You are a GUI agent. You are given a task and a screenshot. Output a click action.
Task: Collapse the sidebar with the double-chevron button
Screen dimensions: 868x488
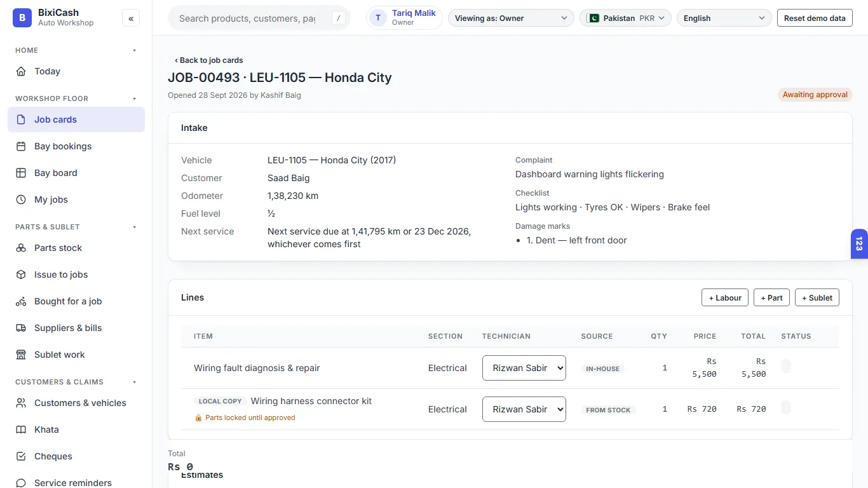click(131, 18)
